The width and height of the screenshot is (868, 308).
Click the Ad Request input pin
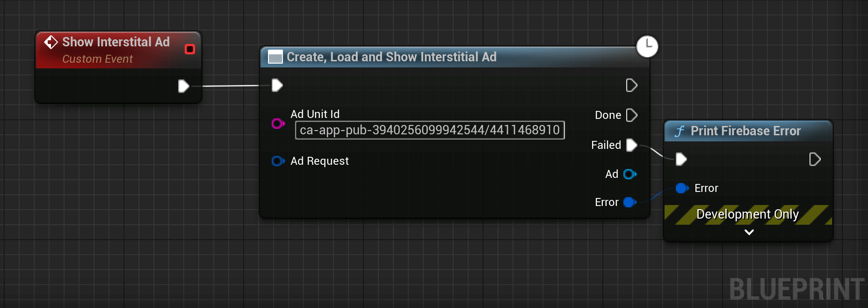pyautogui.click(x=278, y=161)
